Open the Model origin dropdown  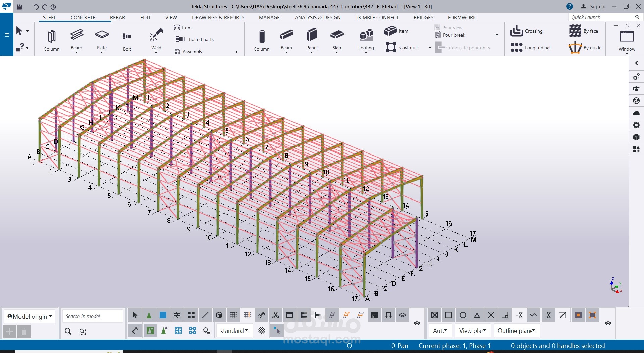(x=30, y=316)
